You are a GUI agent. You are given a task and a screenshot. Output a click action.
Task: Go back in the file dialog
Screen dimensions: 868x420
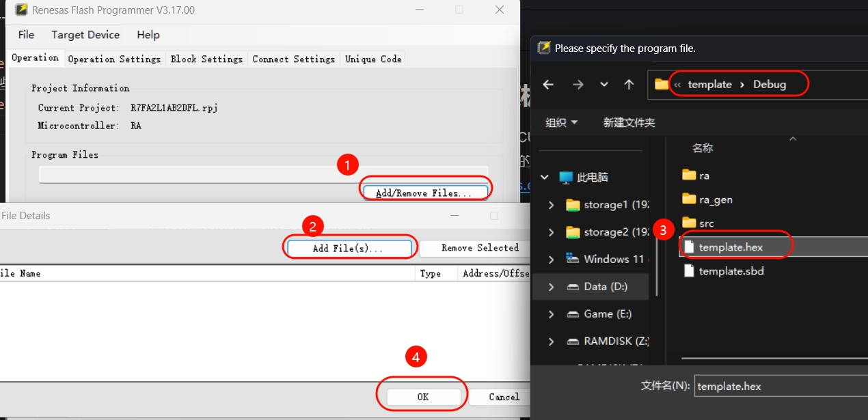click(548, 84)
